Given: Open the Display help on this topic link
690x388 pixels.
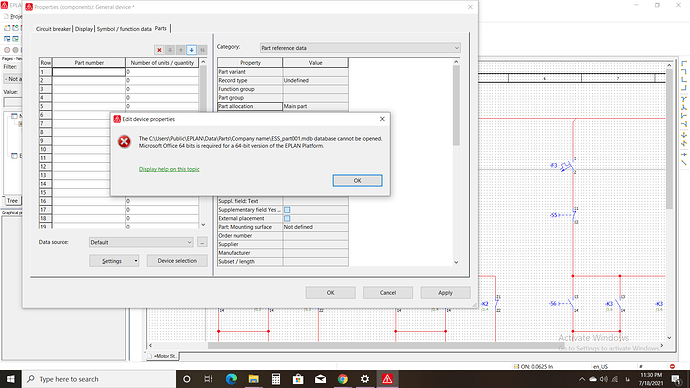Looking at the screenshot, I should click(169, 169).
